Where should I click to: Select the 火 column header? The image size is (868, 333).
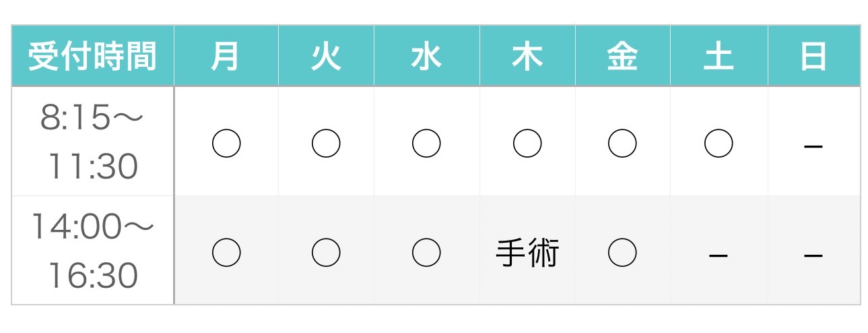point(326,57)
